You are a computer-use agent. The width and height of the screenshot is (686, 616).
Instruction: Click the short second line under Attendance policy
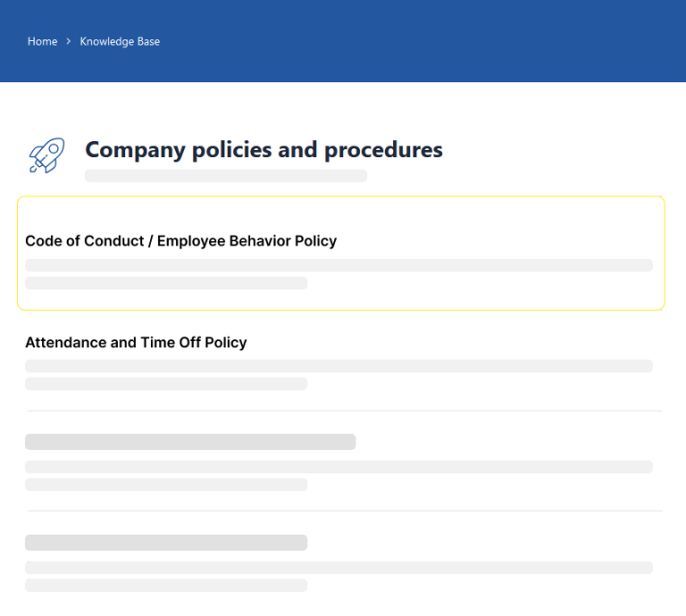click(x=166, y=384)
